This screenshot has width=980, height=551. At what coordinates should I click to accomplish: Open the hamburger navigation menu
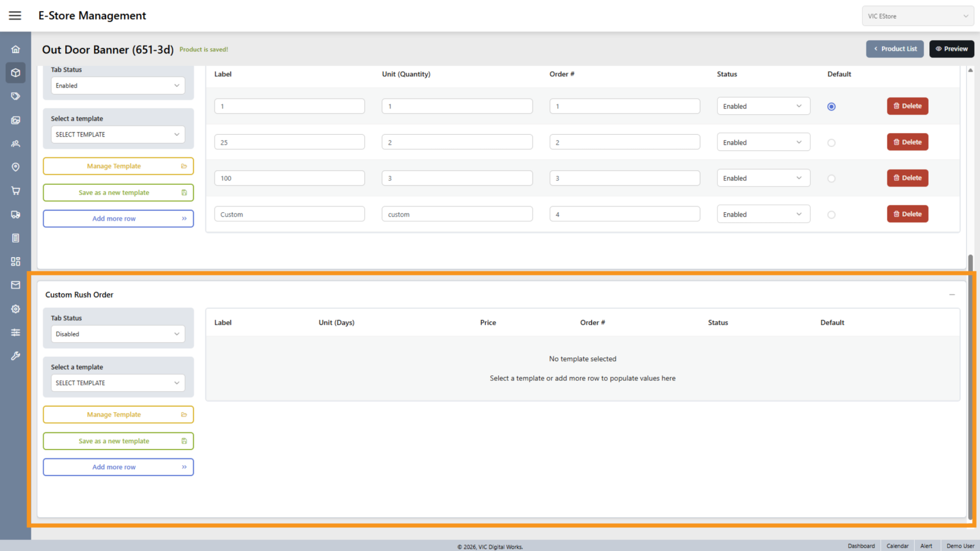coord(15,16)
